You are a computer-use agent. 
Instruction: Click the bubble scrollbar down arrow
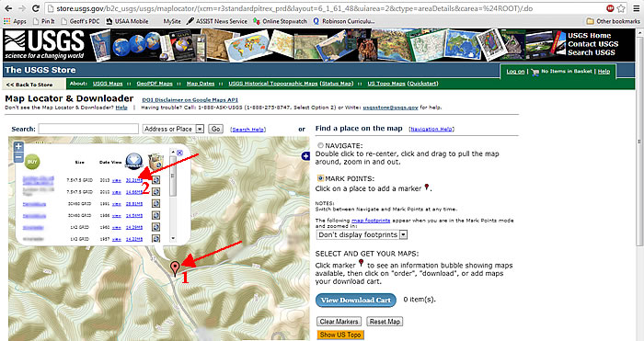(x=173, y=238)
